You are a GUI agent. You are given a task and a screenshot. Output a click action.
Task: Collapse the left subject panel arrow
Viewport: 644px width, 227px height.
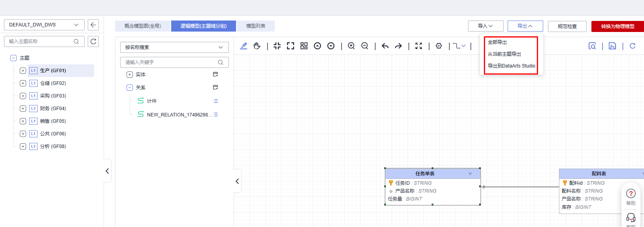107,171
